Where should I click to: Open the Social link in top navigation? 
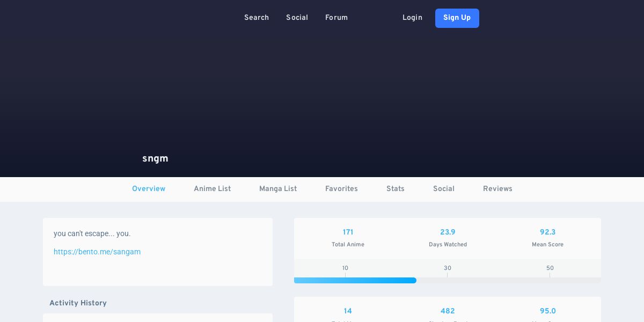tap(297, 18)
